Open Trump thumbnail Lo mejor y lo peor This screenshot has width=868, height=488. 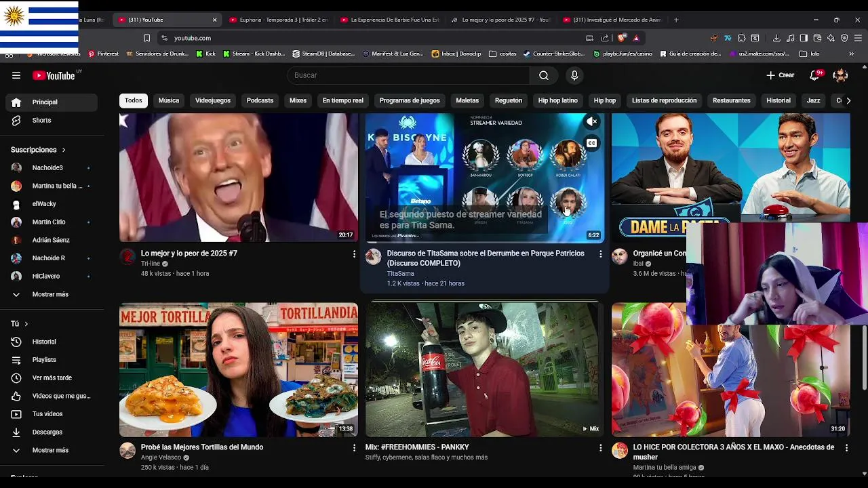239,178
